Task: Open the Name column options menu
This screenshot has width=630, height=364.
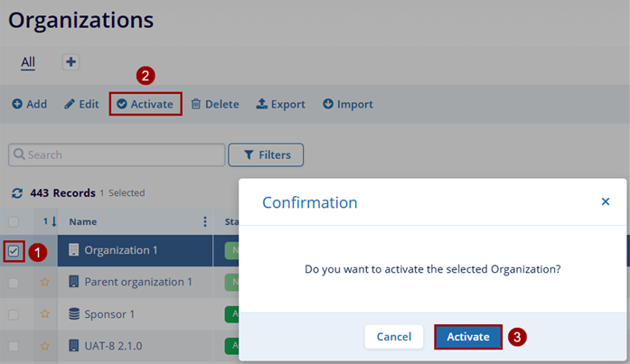Action: (204, 221)
